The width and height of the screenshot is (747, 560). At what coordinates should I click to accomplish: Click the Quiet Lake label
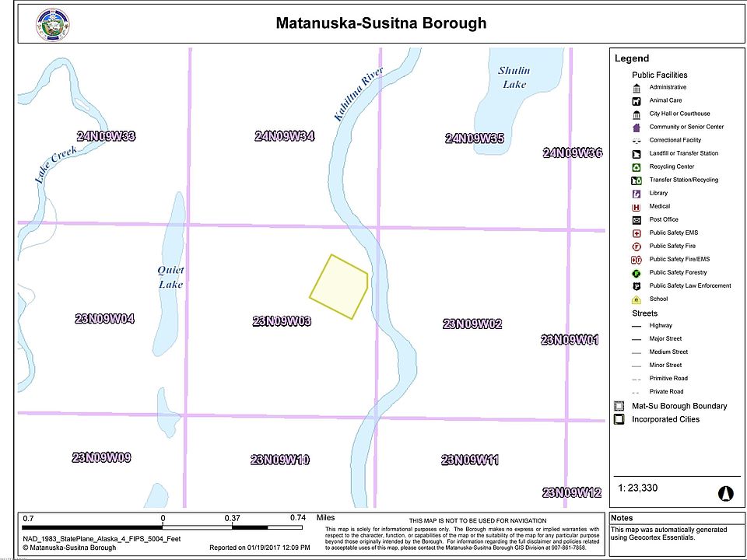tap(170, 277)
